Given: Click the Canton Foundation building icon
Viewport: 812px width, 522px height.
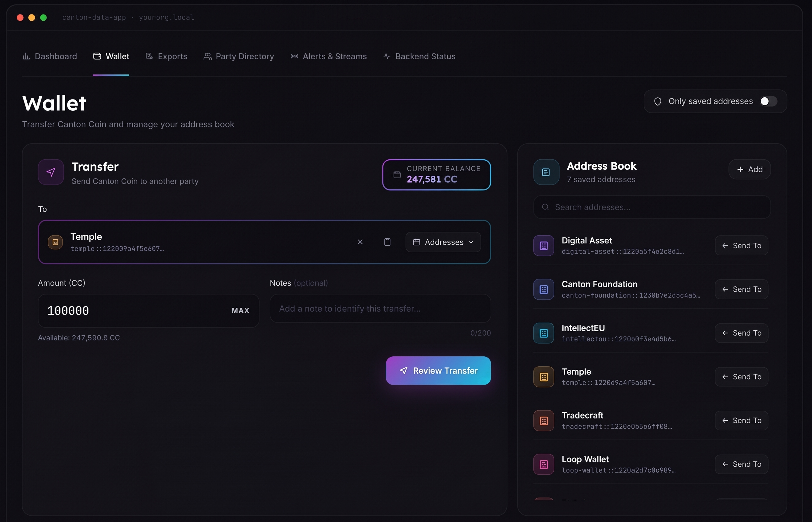Looking at the screenshot, I should (x=544, y=289).
